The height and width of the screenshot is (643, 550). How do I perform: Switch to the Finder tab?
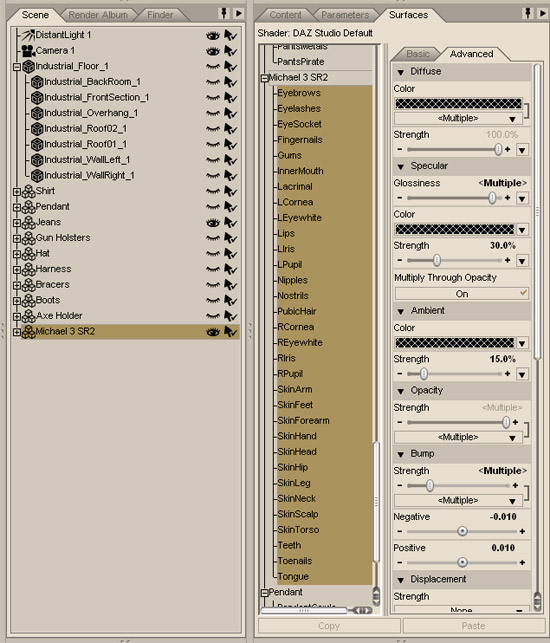(x=160, y=15)
